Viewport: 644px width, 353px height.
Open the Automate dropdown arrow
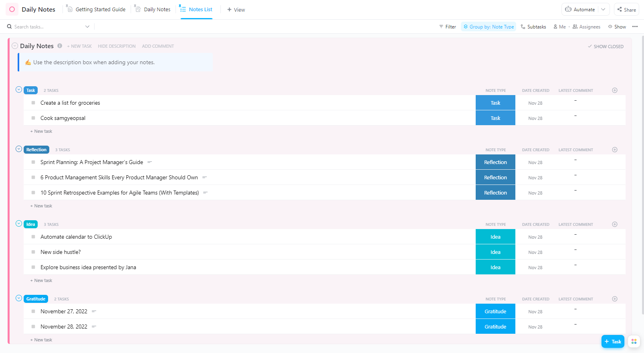tap(604, 9)
